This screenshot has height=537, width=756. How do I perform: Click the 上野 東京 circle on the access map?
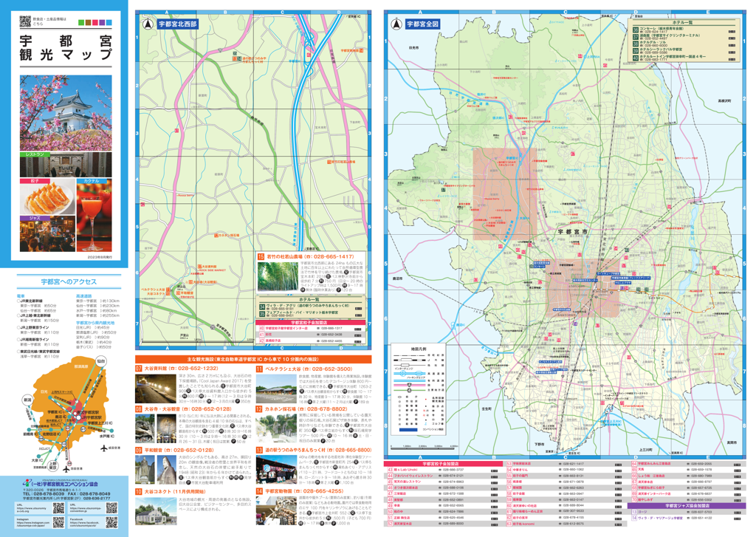52,466
